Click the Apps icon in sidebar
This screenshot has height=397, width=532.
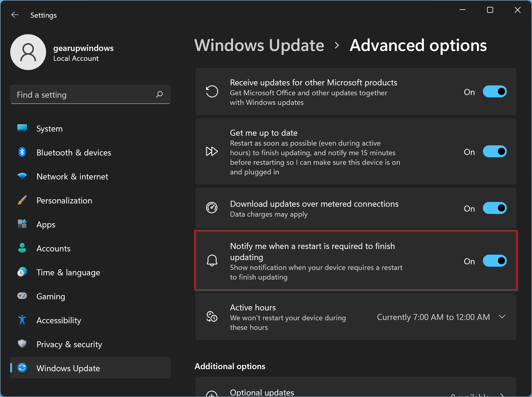click(x=22, y=224)
